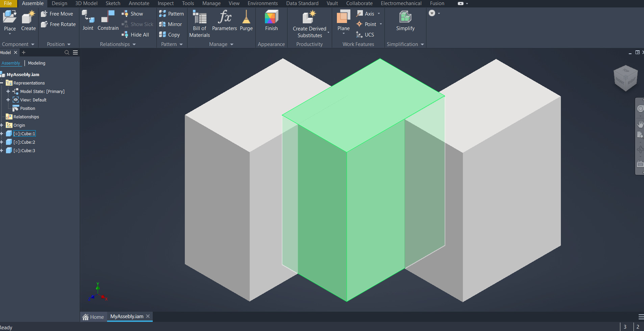
Task: Close the MyAssebly.iam document tab
Action: pyautogui.click(x=148, y=316)
